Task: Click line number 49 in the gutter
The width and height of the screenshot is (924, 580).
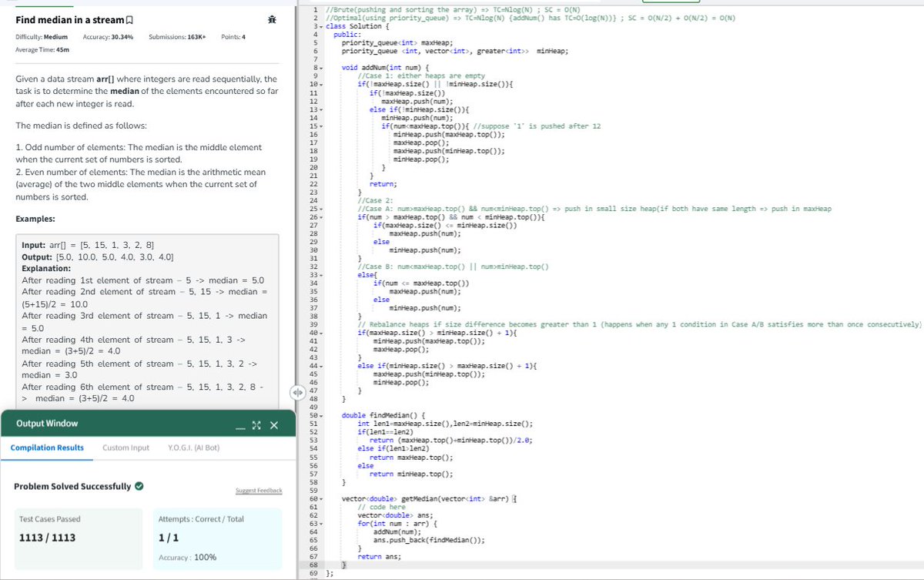Action: (x=313, y=407)
